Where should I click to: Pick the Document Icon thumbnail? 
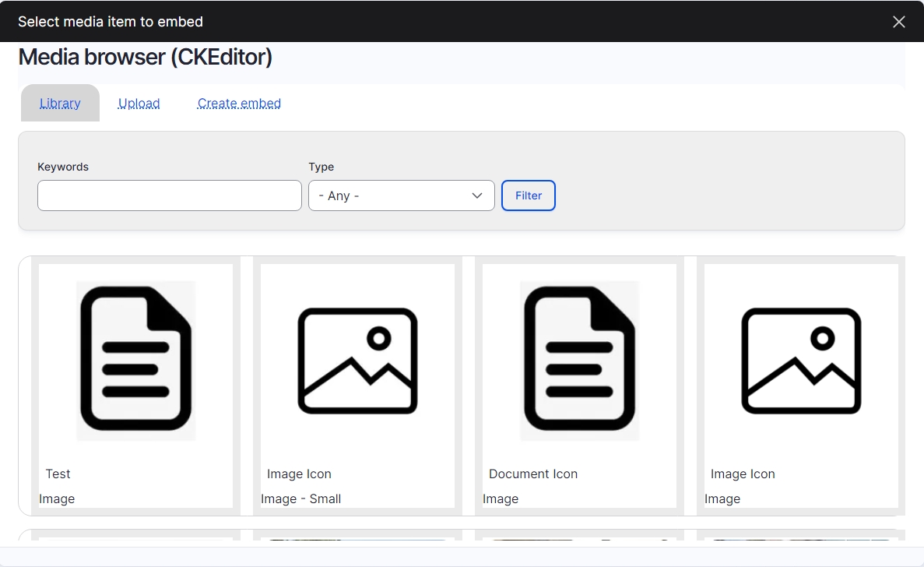[579, 360]
